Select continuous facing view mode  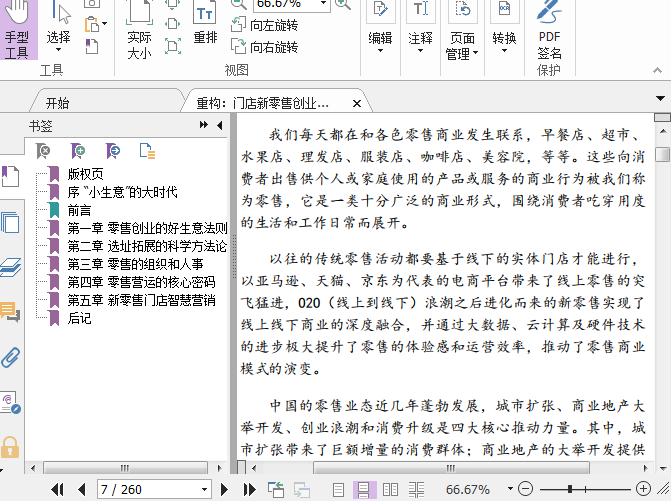416,489
